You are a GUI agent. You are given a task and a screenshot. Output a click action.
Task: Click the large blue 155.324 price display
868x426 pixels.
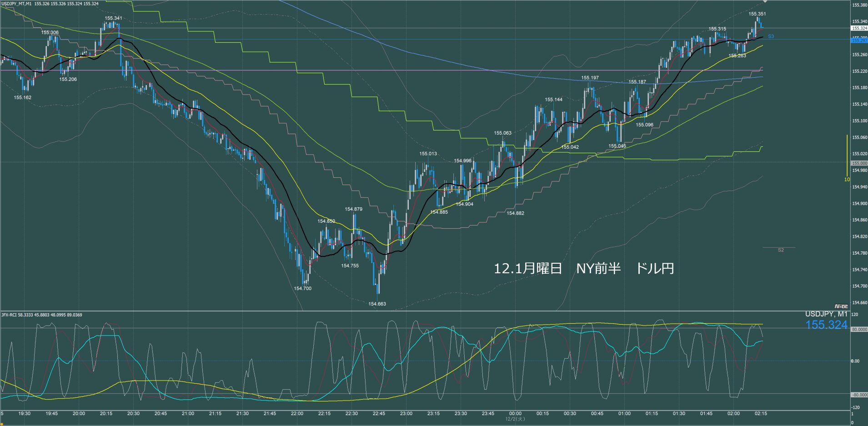(826, 325)
